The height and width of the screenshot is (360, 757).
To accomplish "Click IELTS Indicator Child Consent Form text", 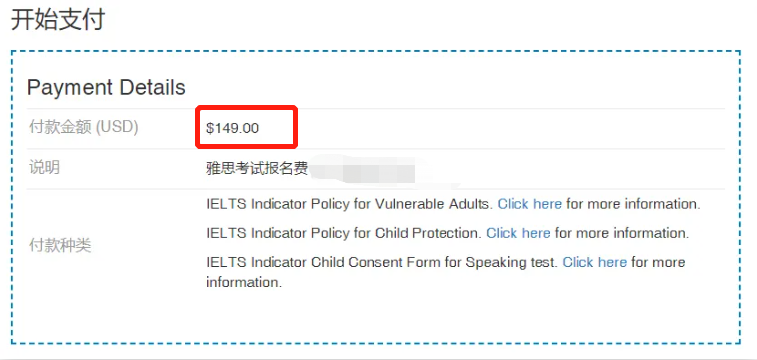I will point(382,263).
